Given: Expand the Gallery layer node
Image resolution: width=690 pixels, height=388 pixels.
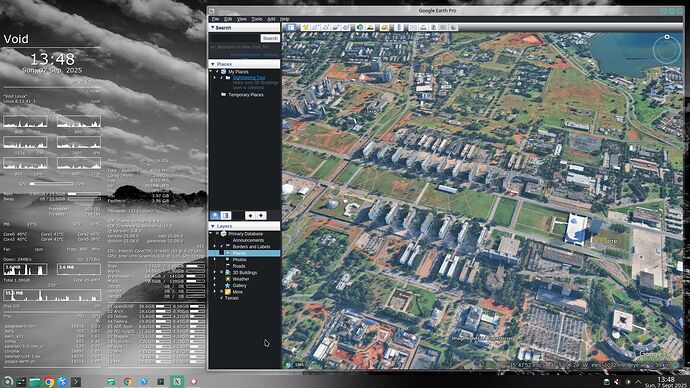Looking at the screenshot, I should click(215, 285).
